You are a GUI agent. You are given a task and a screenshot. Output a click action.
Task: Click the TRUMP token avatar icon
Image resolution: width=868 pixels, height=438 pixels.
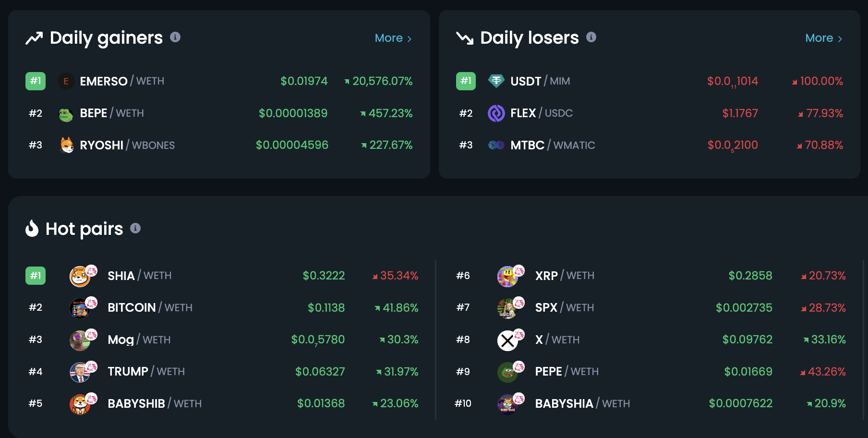(x=80, y=372)
